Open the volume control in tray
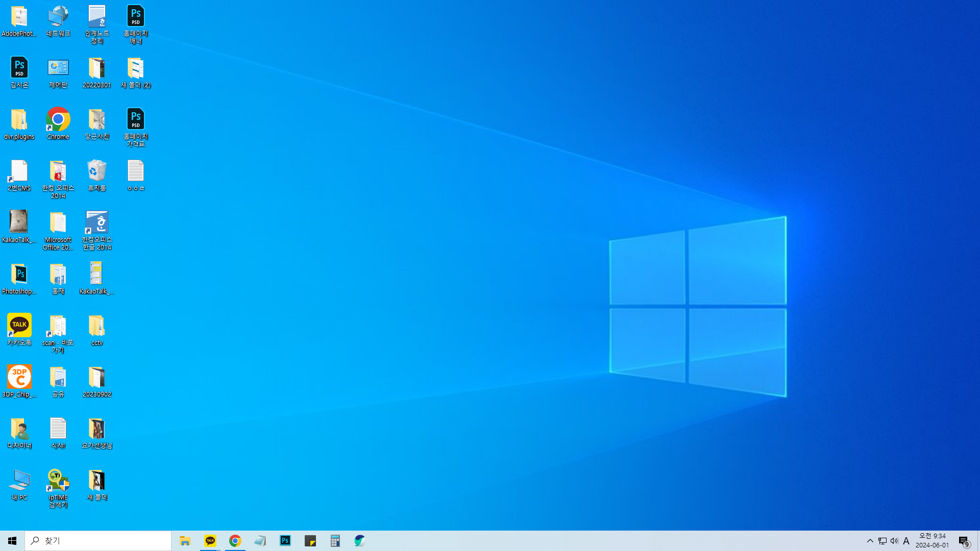This screenshot has width=980, height=551. (894, 541)
